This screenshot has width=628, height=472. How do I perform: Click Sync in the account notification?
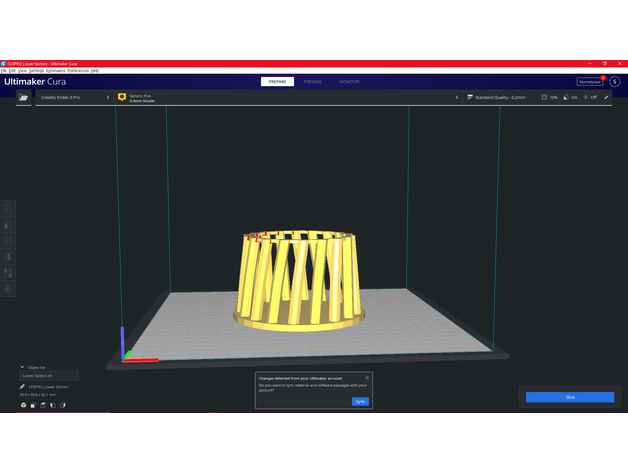360,401
